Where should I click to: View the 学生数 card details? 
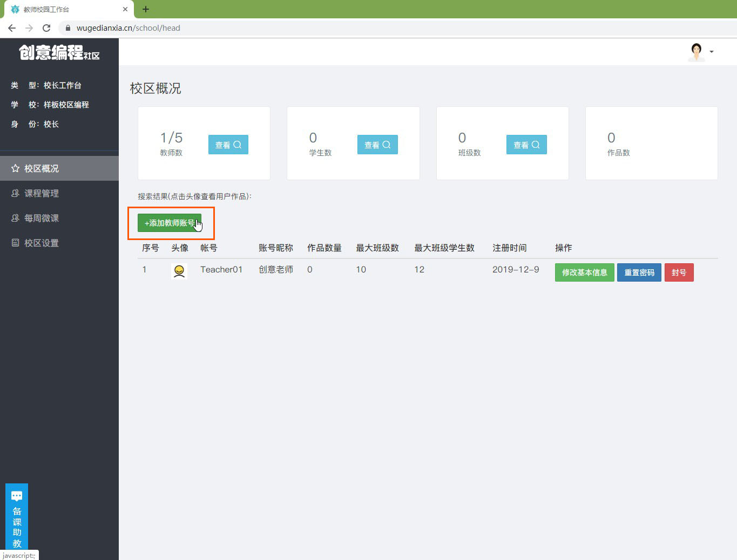(x=377, y=145)
